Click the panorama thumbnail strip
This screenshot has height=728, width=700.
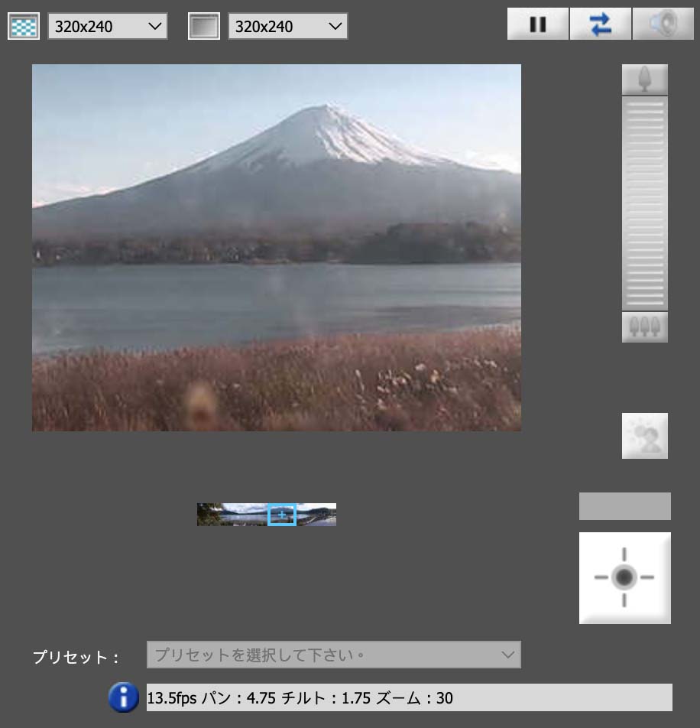(x=267, y=515)
